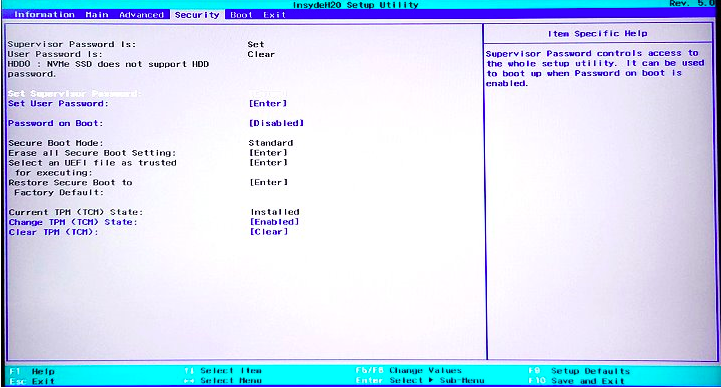The image size is (721, 388).
Task: Select the Password on Boot label
Action: pos(56,123)
